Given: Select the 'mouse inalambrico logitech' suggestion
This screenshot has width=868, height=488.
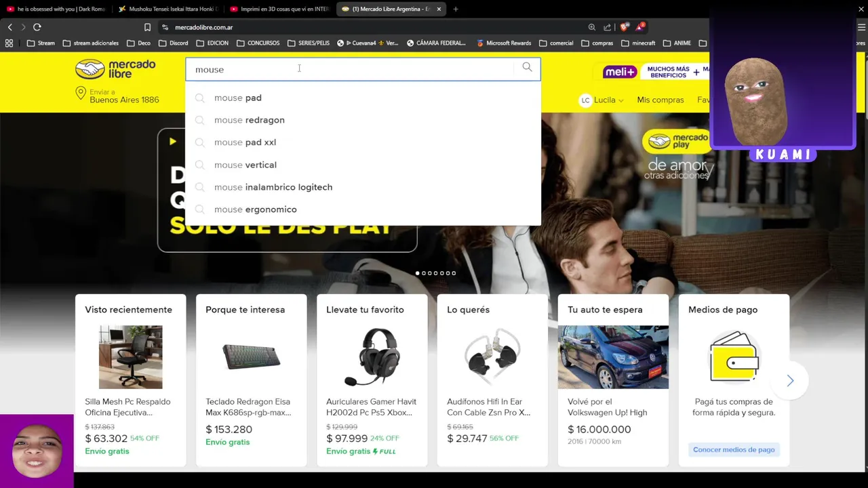Looking at the screenshot, I should (x=363, y=187).
